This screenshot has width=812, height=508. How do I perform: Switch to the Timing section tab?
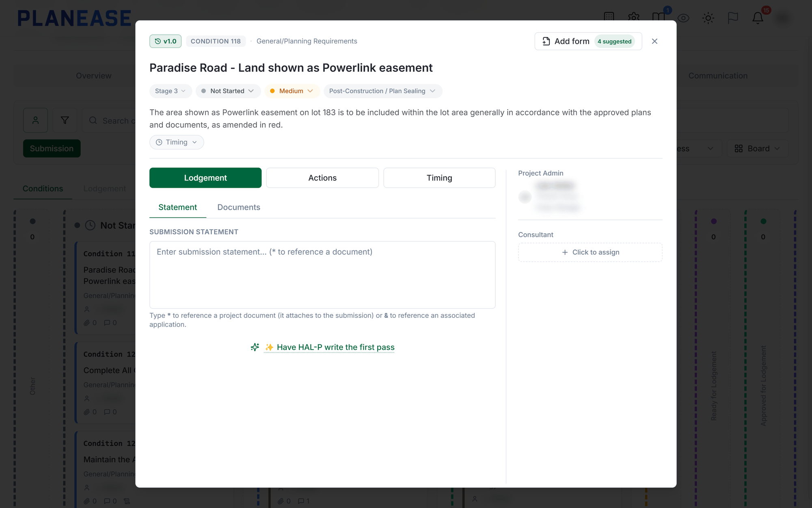tap(439, 178)
